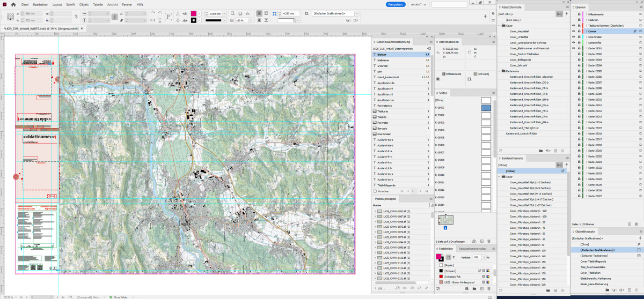Click the fx effects icon

(248, 13)
